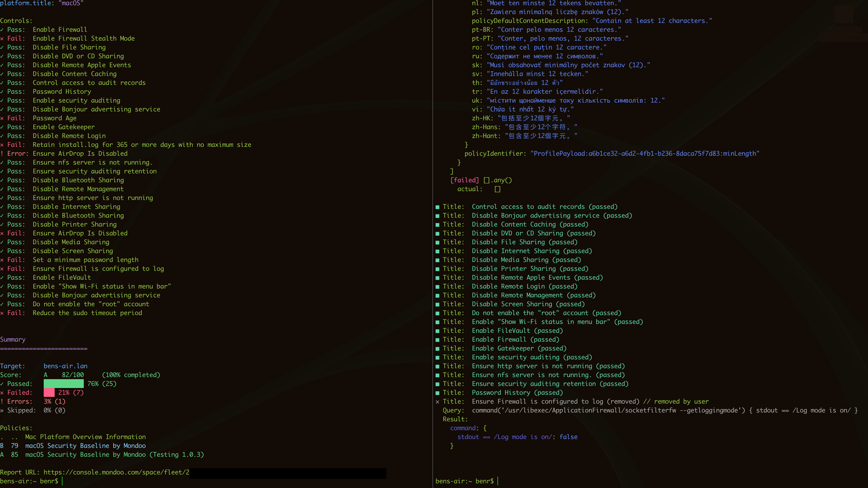Viewport: 868px width, 488px height.
Task: Click the square bullet beside Enable FileVault (passed)
Action: (x=437, y=331)
